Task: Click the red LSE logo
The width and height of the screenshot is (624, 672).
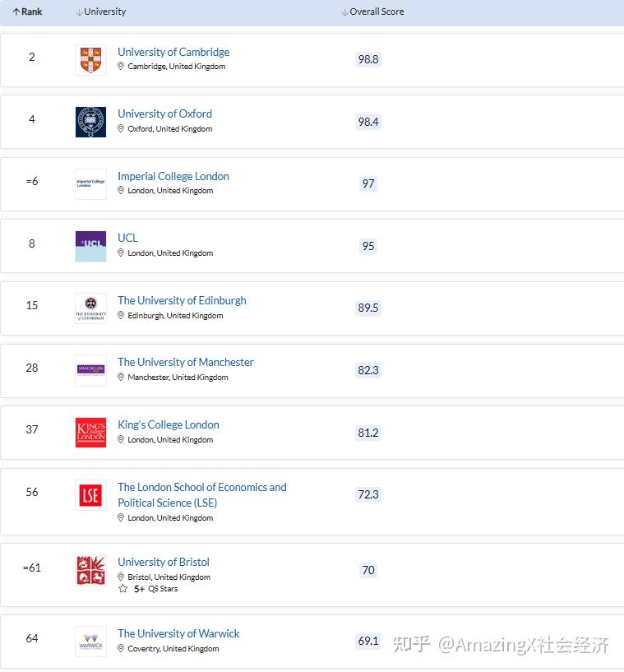Action: pos(90,495)
